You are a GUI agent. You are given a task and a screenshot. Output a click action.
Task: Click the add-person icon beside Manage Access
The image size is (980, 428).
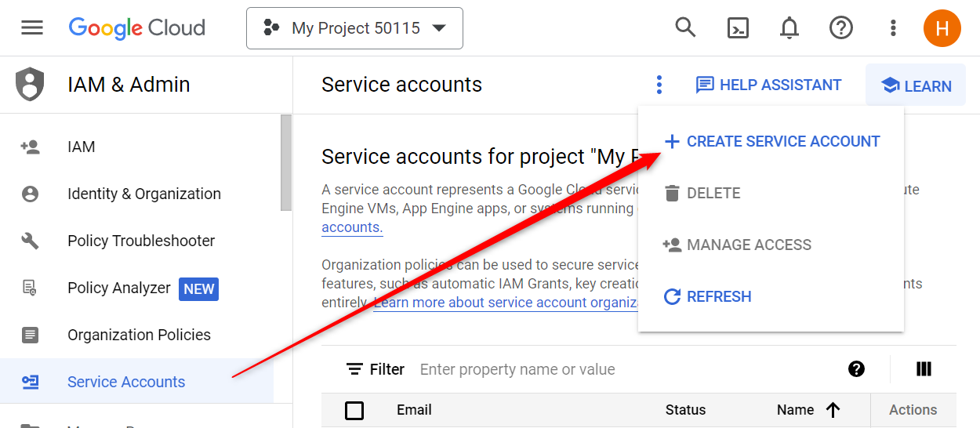672,245
